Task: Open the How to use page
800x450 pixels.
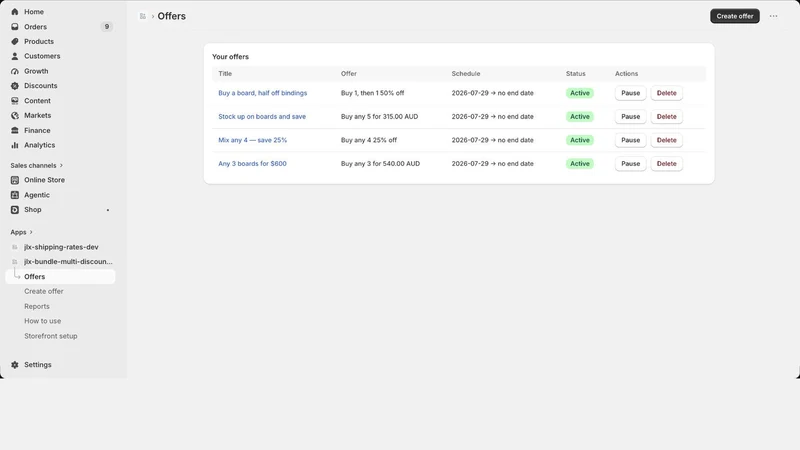Action: [42, 321]
